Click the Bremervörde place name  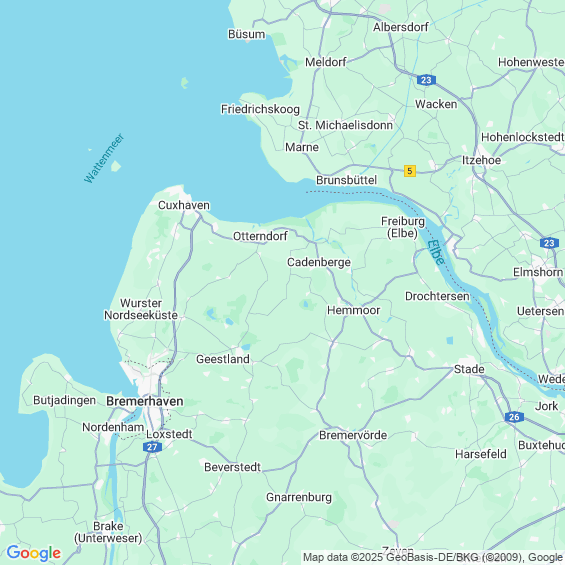click(x=353, y=435)
